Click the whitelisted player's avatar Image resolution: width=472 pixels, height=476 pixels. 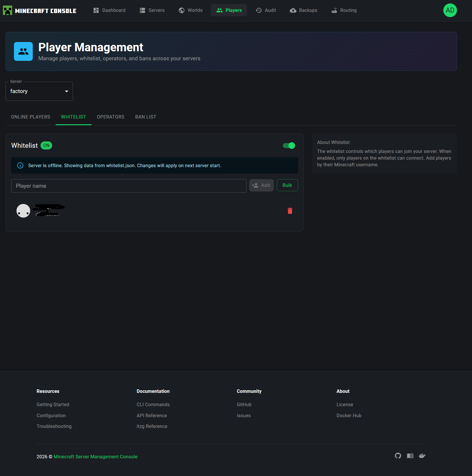click(x=23, y=211)
